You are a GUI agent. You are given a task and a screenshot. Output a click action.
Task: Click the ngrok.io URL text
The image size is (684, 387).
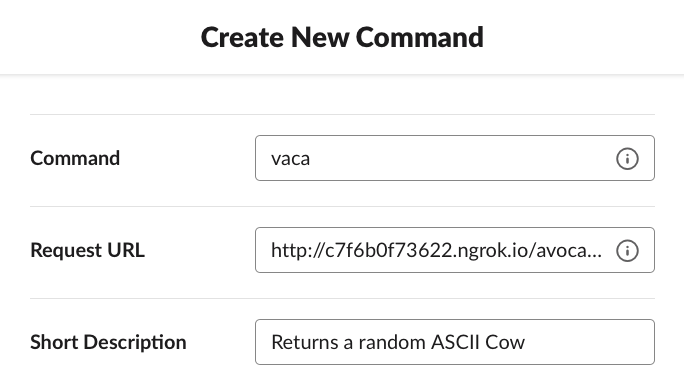[x=436, y=251]
